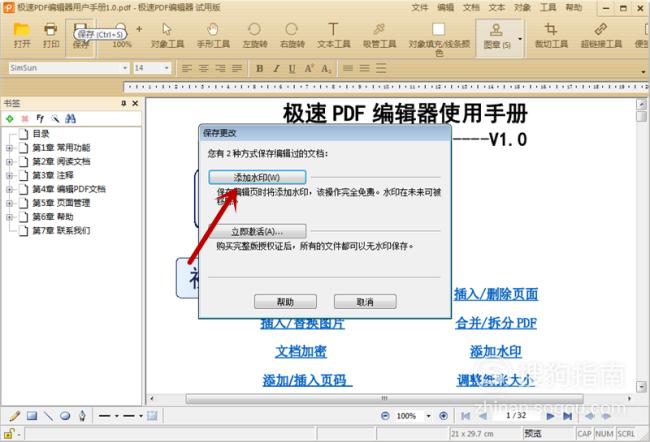The image size is (650, 442).
Task: Click the 添加水印(W) button in the dialog
Action: 257,177
